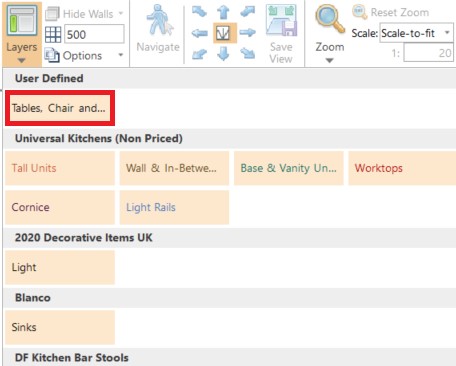Click the Options text label
This screenshot has height=366, width=456.
pos(82,56)
